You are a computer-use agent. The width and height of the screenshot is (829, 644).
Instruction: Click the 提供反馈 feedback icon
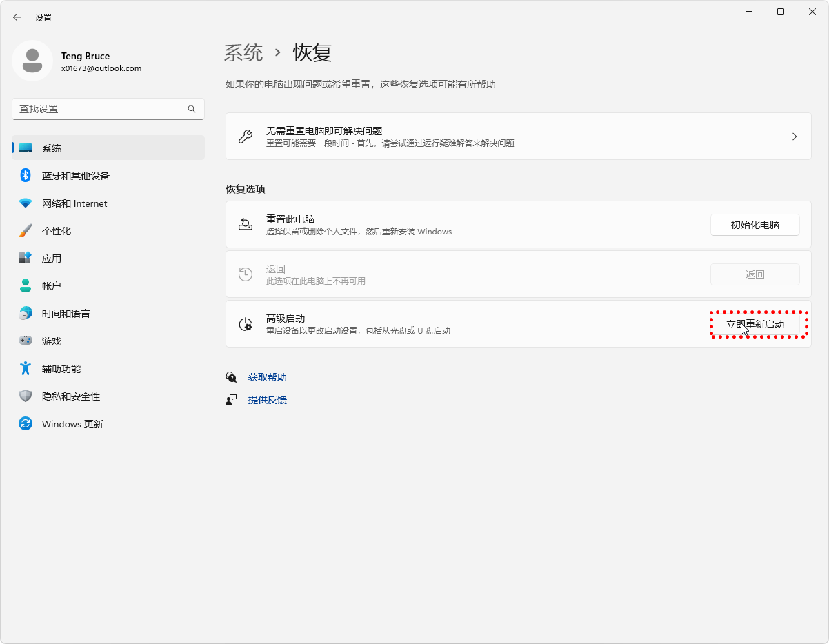pos(231,400)
